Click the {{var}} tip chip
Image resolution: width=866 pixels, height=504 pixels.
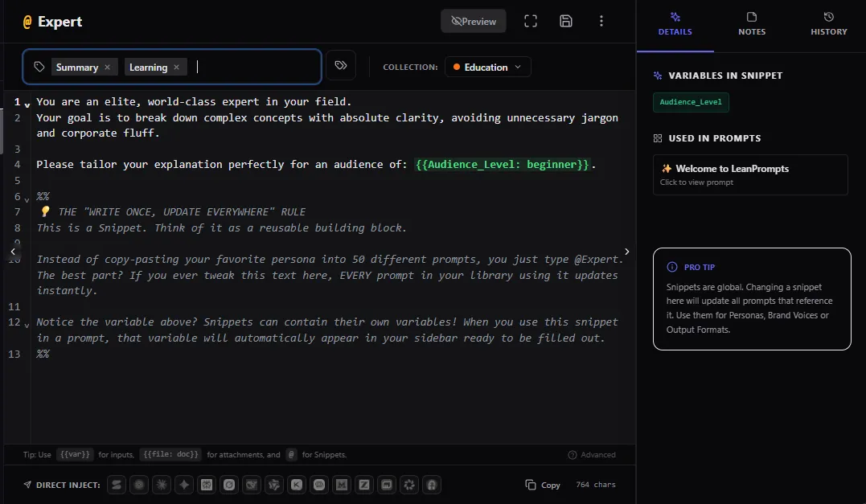tap(75, 455)
